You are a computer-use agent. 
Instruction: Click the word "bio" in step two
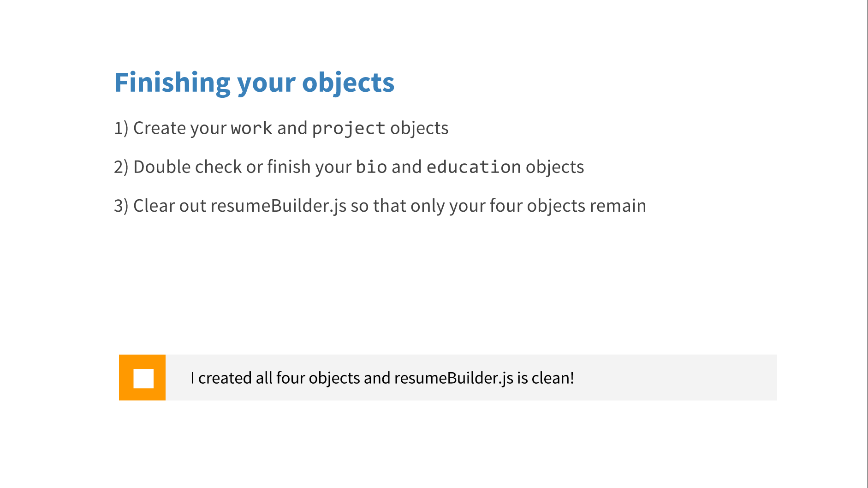pos(371,167)
